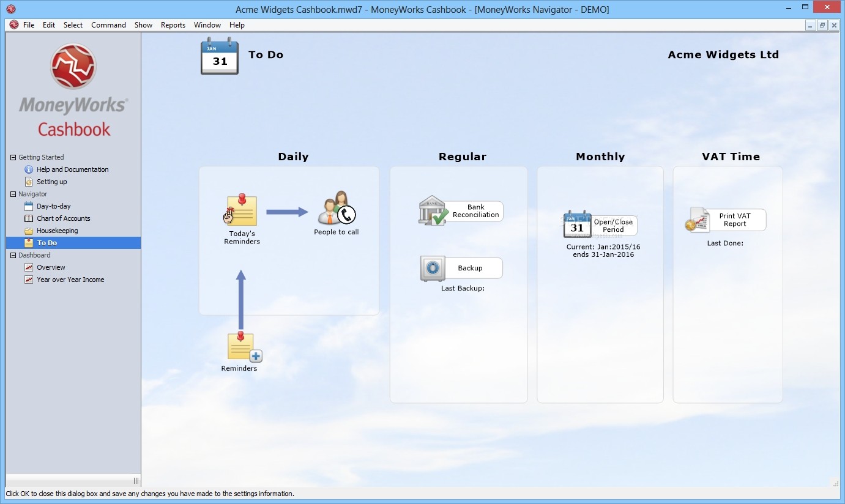Select Year over Year Income dashboard
Viewport: 845px width, 504px height.
click(70, 280)
